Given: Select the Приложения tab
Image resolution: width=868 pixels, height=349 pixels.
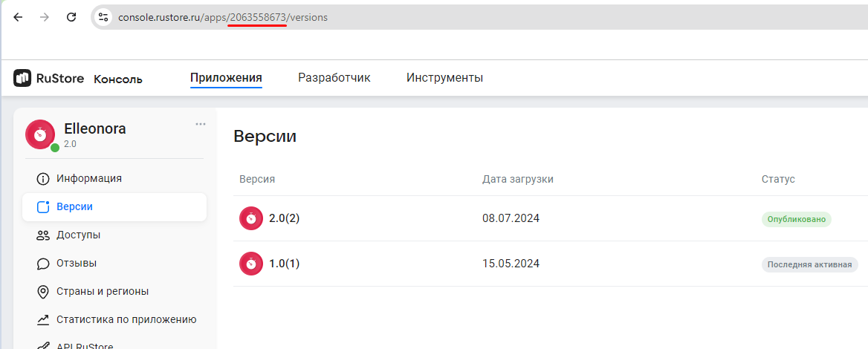Looking at the screenshot, I should coord(226,78).
